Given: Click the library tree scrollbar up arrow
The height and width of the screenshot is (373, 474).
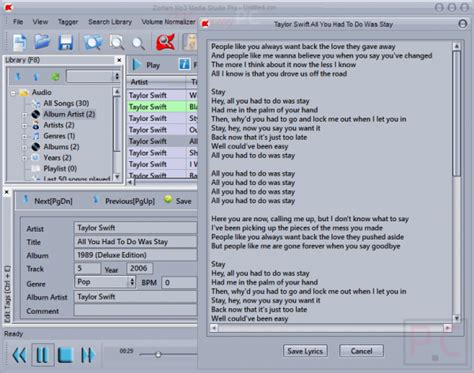Looking at the screenshot, I should click(x=117, y=91).
